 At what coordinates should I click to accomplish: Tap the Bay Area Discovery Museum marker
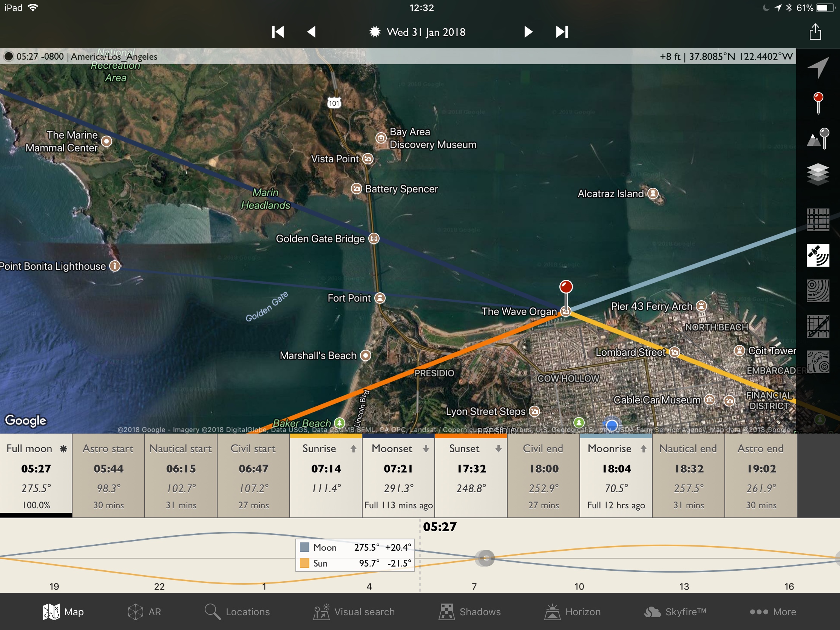coord(381,138)
